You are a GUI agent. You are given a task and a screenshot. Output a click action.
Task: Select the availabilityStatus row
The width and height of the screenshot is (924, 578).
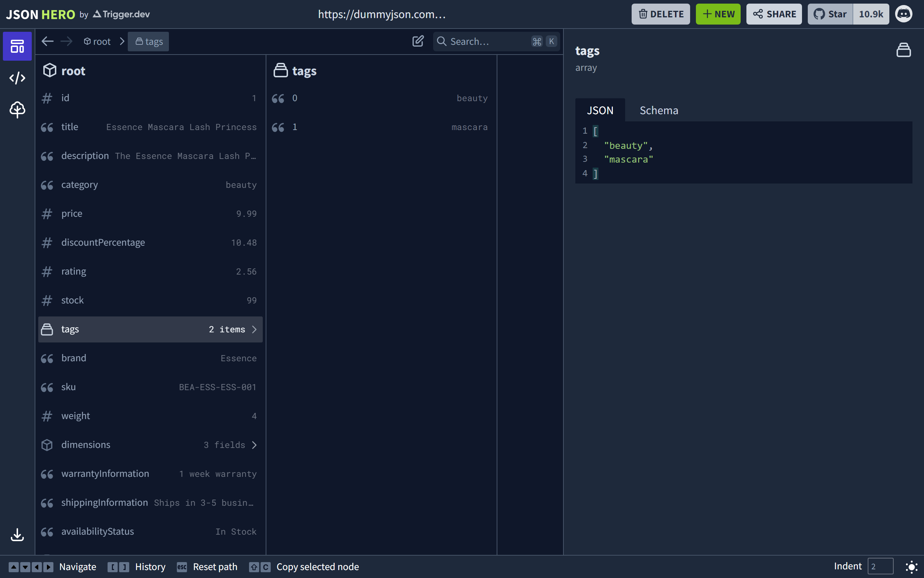tap(151, 531)
